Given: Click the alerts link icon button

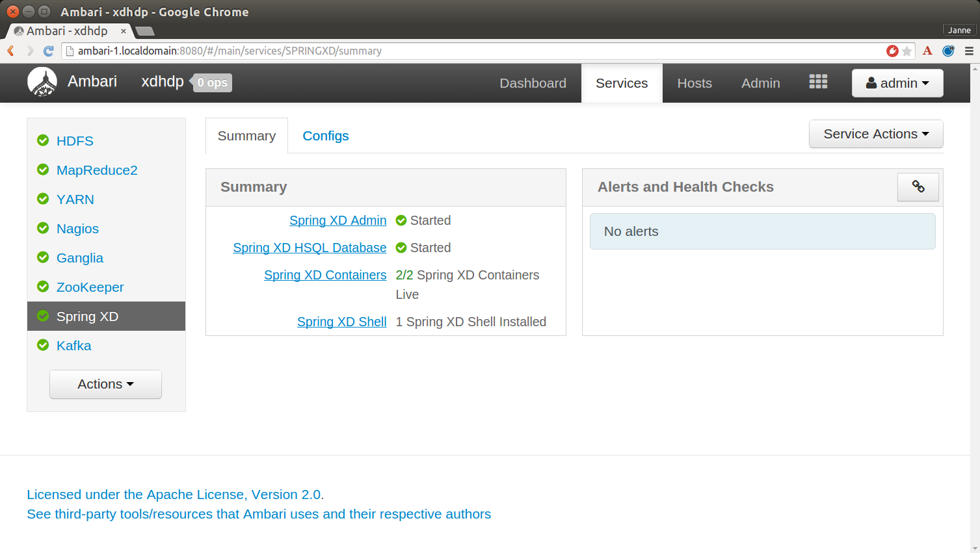Looking at the screenshot, I should tap(918, 186).
